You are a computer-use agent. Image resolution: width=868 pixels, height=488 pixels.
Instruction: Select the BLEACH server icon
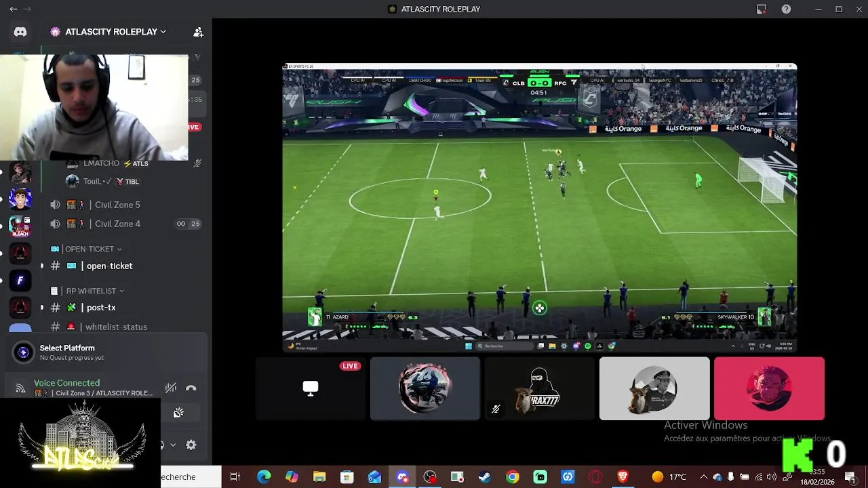tap(20, 226)
